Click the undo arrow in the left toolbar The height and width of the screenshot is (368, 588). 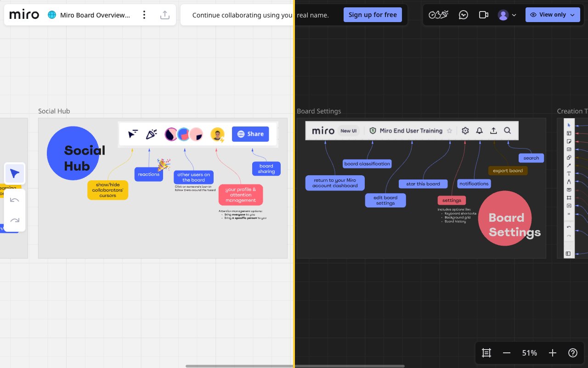pyautogui.click(x=15, y=200)
